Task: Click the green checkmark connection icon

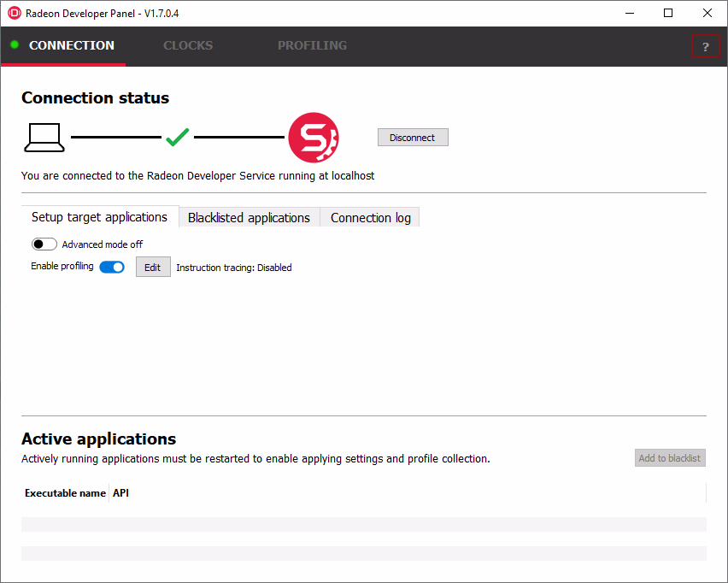Action: click(178, 137)
